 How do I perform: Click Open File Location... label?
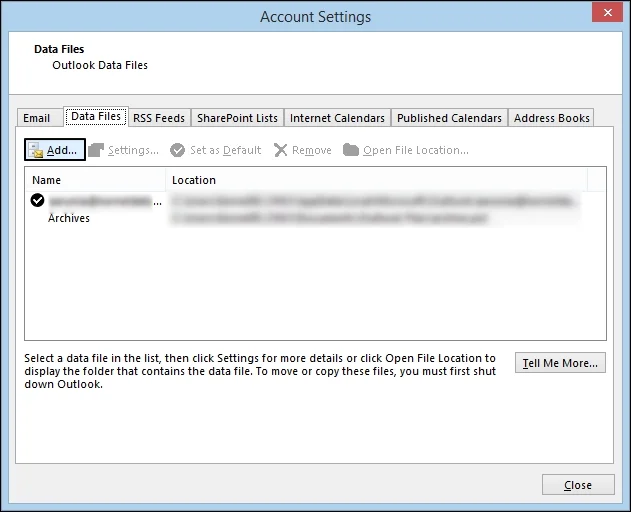[416, 150]
